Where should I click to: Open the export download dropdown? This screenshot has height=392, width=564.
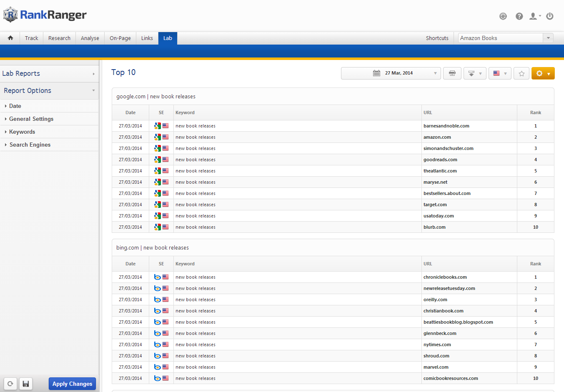(x=474, y=73)
